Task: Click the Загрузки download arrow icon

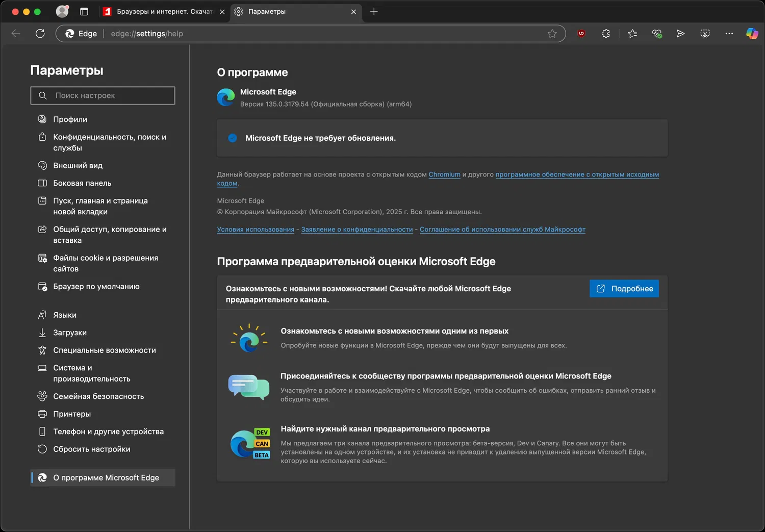Action: (x=42, y=333)
